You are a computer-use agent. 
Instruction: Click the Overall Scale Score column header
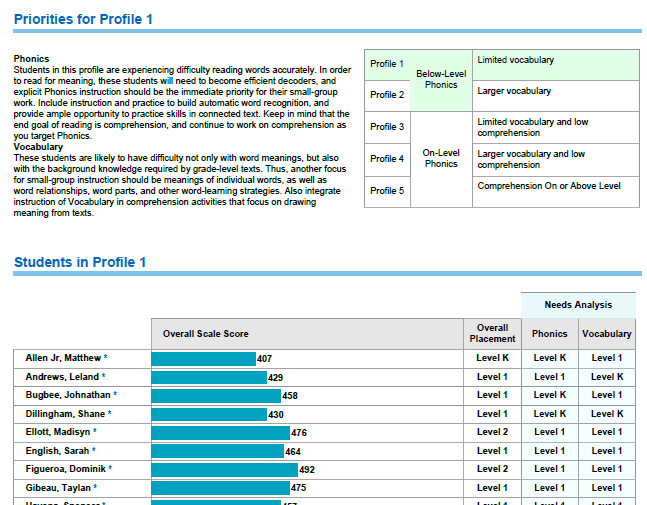pyautogui.click(x=307, y=334)
